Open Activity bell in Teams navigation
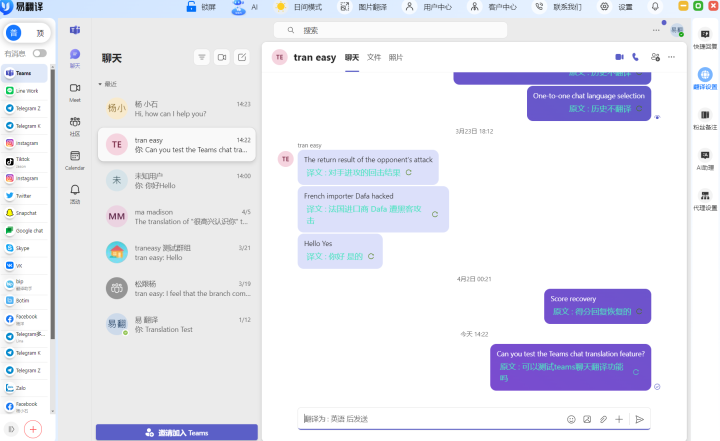 [75, 194]
